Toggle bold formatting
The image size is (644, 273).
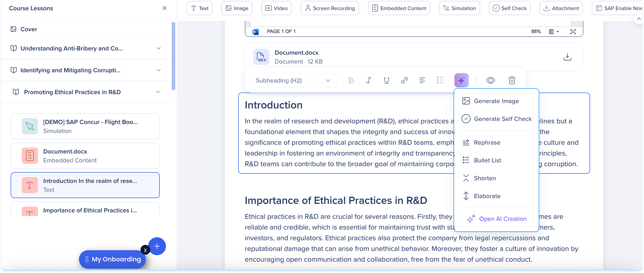coord(351,80)
